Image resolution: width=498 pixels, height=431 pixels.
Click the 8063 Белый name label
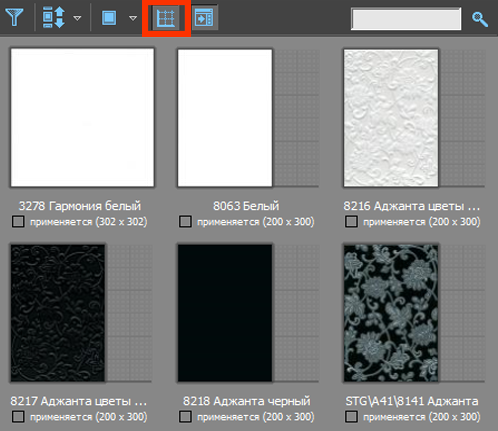coord(246,206)
